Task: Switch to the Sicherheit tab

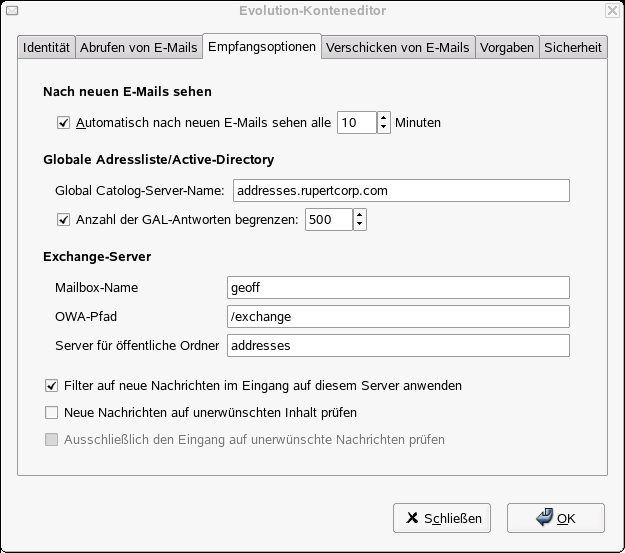Action: pos(573,47)
